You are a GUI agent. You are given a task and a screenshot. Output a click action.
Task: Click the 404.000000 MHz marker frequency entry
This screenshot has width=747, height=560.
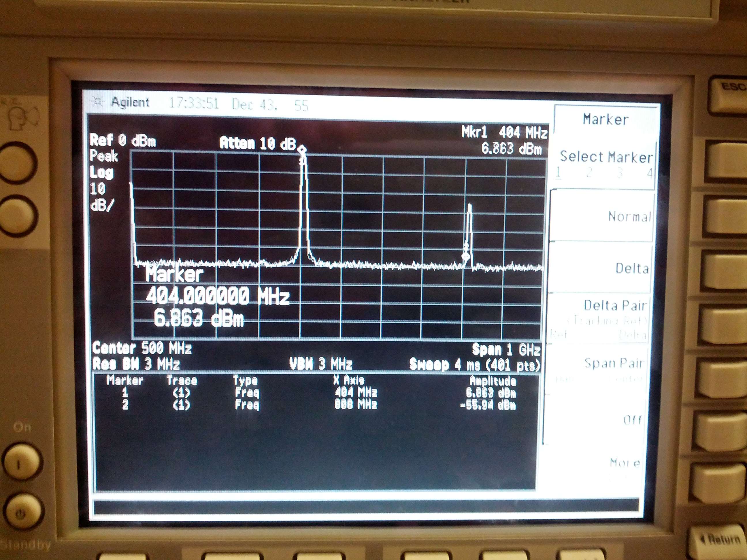218,296
